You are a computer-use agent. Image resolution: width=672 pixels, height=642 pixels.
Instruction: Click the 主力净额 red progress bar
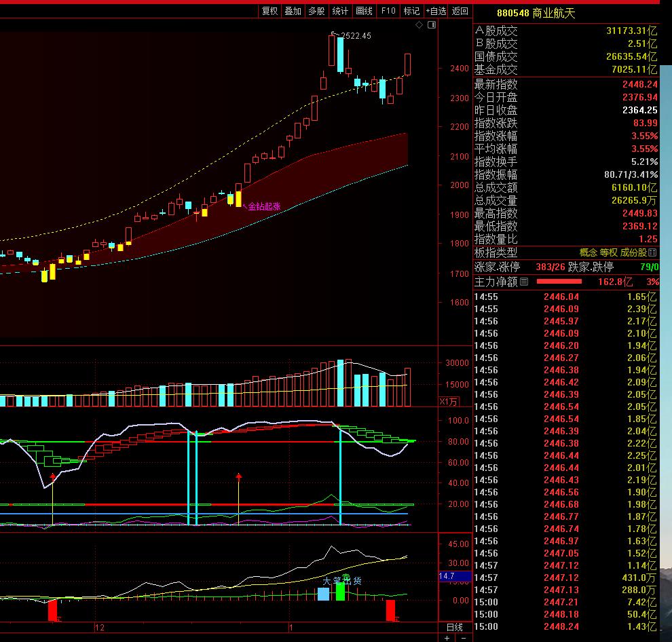tap(559, 282)
